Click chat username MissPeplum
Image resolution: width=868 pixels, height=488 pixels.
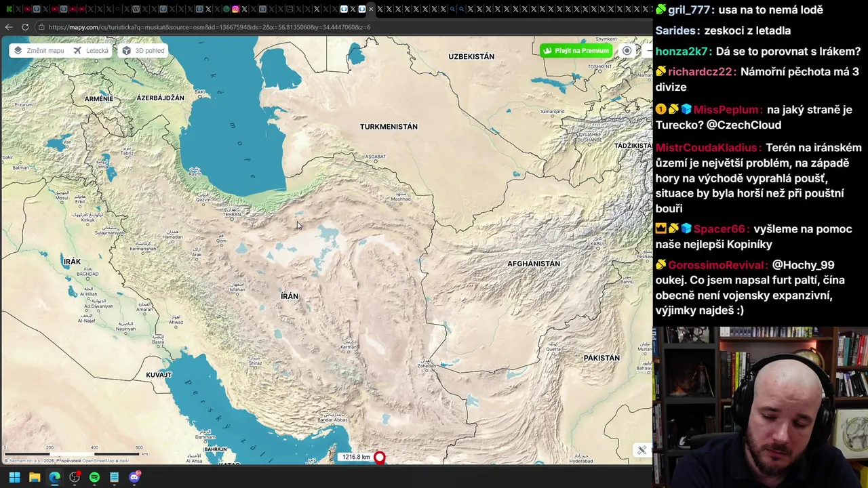pyautogui.click(x=728, y=110)
